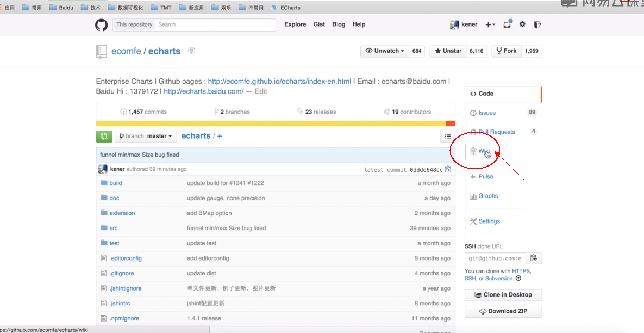Click help icon next to Subversion
The width and height of the screenshot is (644, 333).
click(x=518, y=279)
